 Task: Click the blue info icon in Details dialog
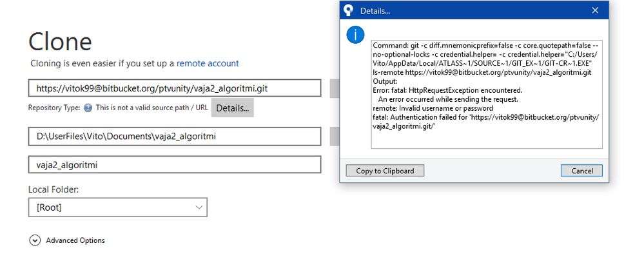tap(355, 35)
